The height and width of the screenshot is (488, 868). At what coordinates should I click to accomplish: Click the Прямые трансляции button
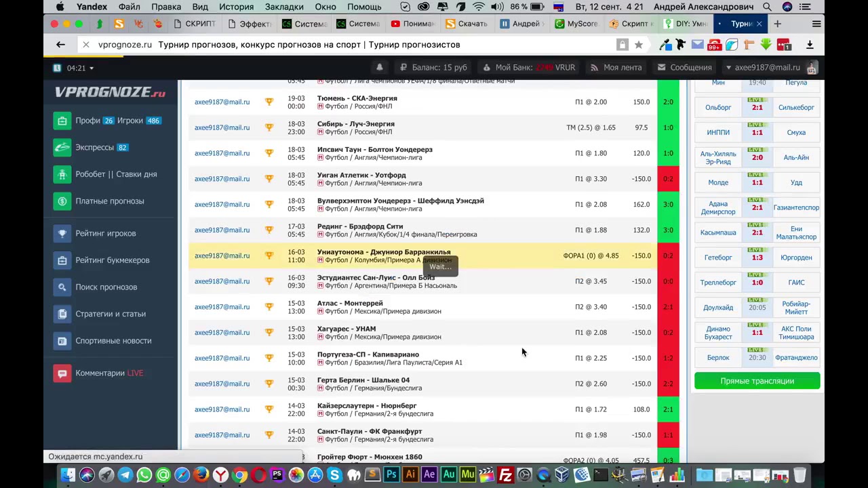tap(757, 381)
